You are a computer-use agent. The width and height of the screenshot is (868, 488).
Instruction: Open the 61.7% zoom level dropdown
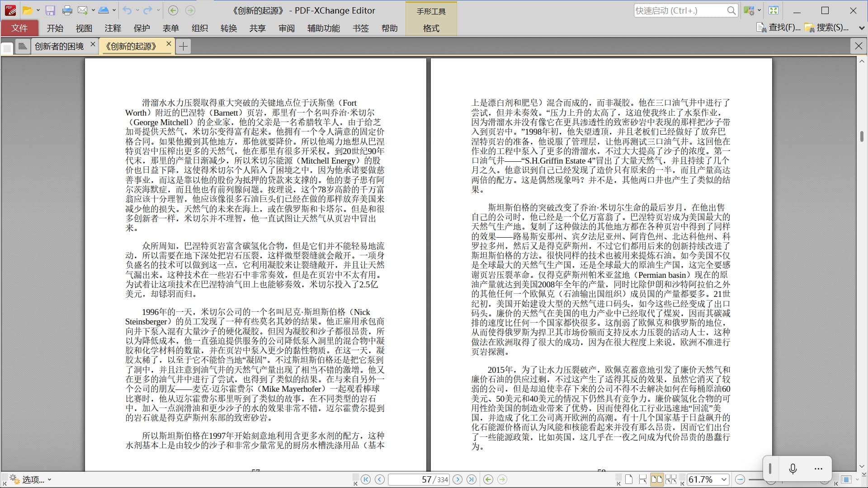724,479
